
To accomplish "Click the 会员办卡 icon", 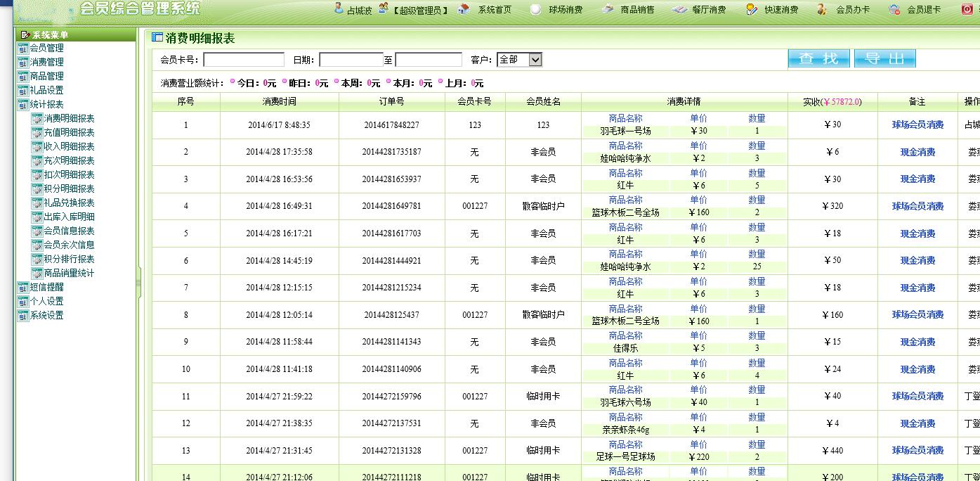I will click(x=823, y=9).
